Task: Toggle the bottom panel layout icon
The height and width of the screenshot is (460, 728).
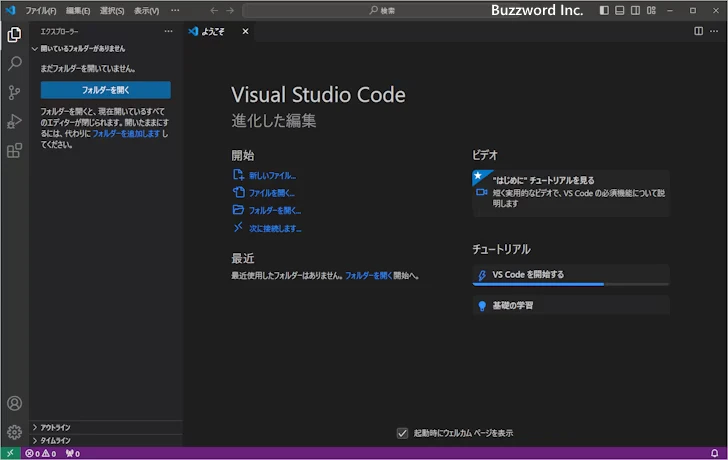Action: (619, 10)
